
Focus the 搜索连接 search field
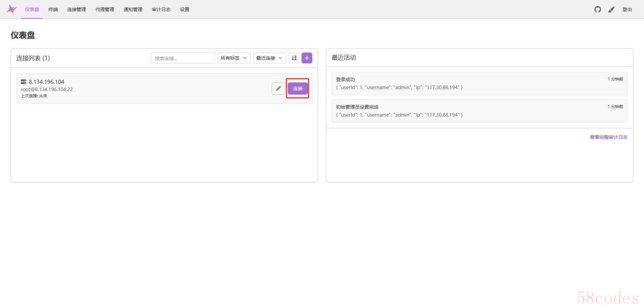[183, 58]
